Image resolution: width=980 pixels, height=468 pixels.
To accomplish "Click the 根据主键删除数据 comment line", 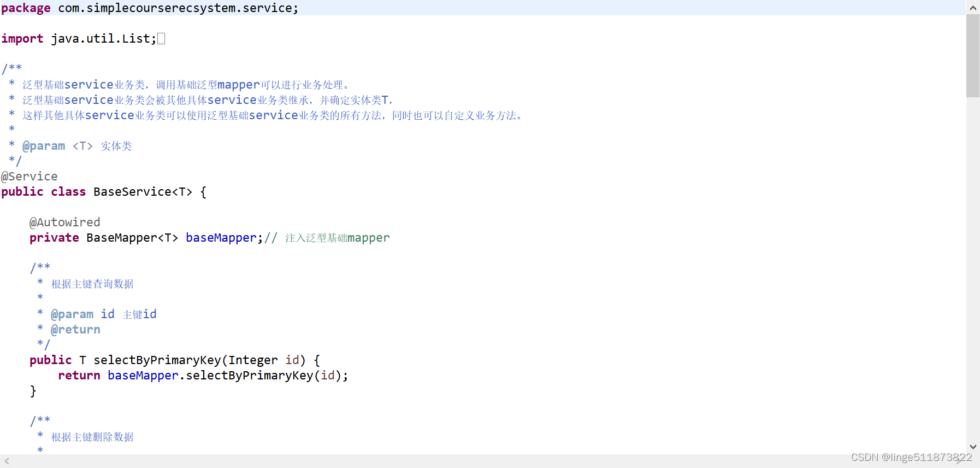I will point(92,437).
